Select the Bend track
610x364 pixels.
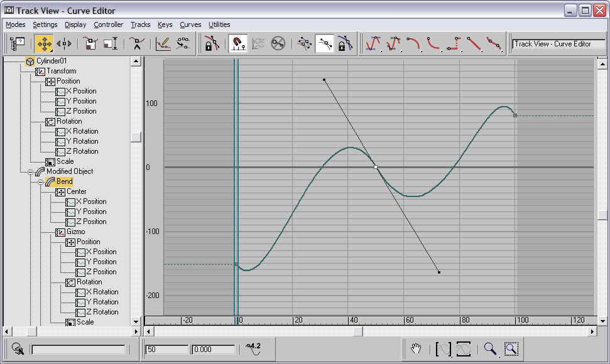tap(64, 181)
